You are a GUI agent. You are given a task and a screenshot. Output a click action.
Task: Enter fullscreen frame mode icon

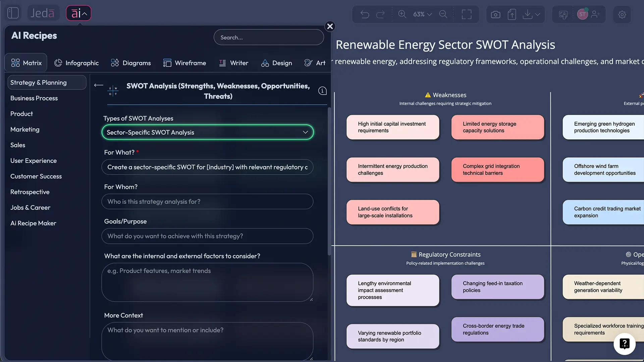(x=466, y=14)
